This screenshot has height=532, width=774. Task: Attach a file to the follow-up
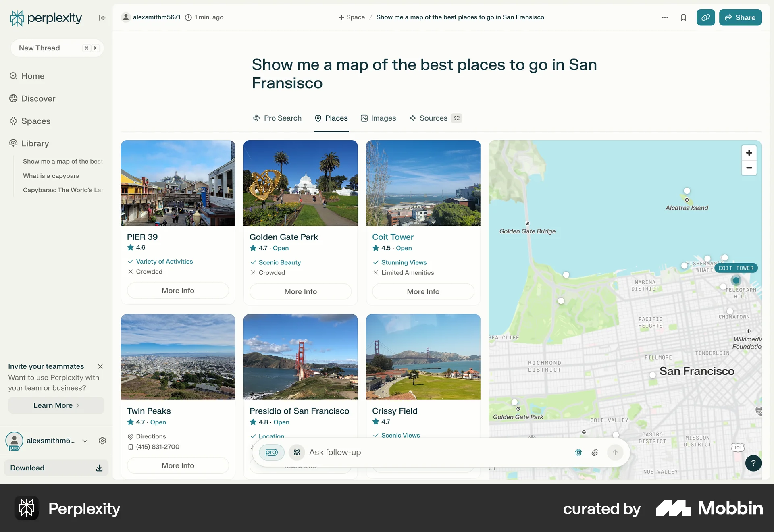[x=595, y=452]
